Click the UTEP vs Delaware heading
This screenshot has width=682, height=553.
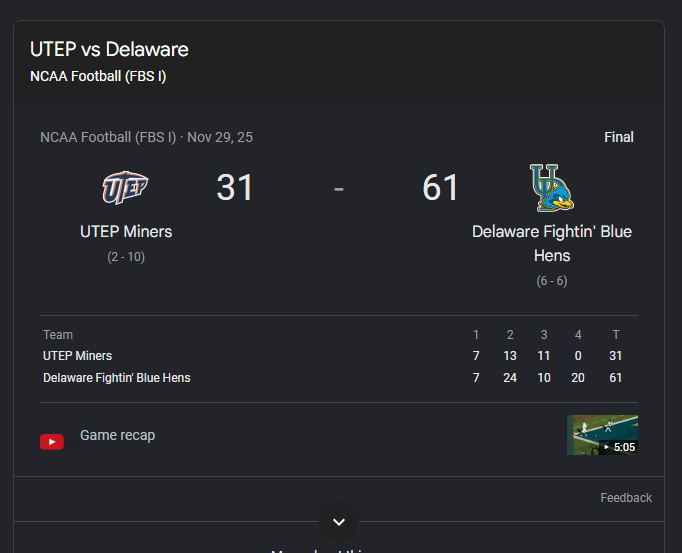tap(109, 49)
